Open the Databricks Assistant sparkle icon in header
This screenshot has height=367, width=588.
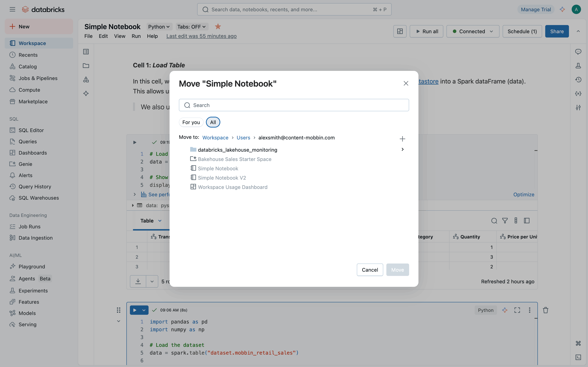coord(562,10)
